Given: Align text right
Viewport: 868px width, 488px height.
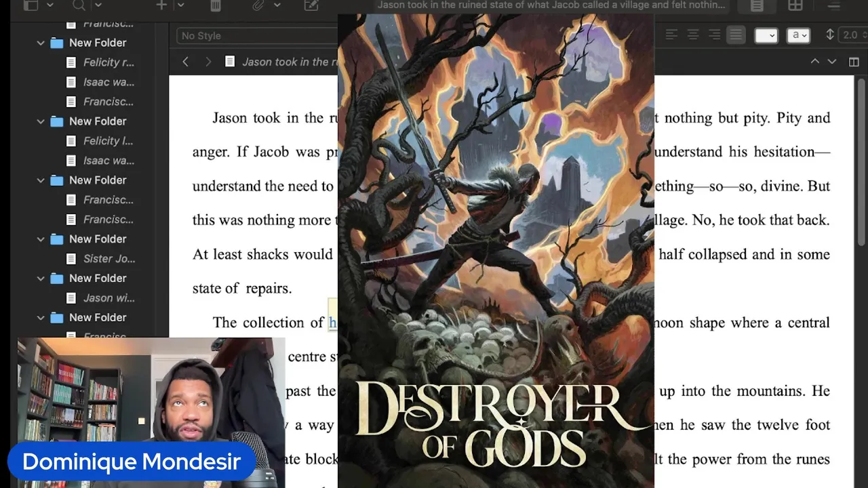Looking at the screenshot, I should [x=714, y=35].
